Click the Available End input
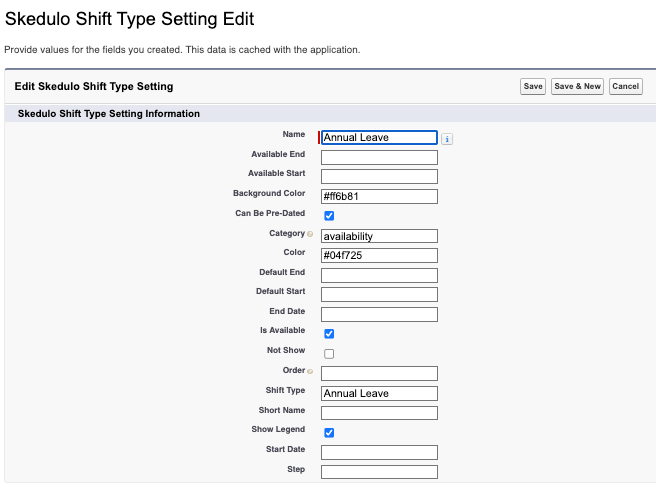Viewport: 656px width, 486px height. click(x=379, y=158)
